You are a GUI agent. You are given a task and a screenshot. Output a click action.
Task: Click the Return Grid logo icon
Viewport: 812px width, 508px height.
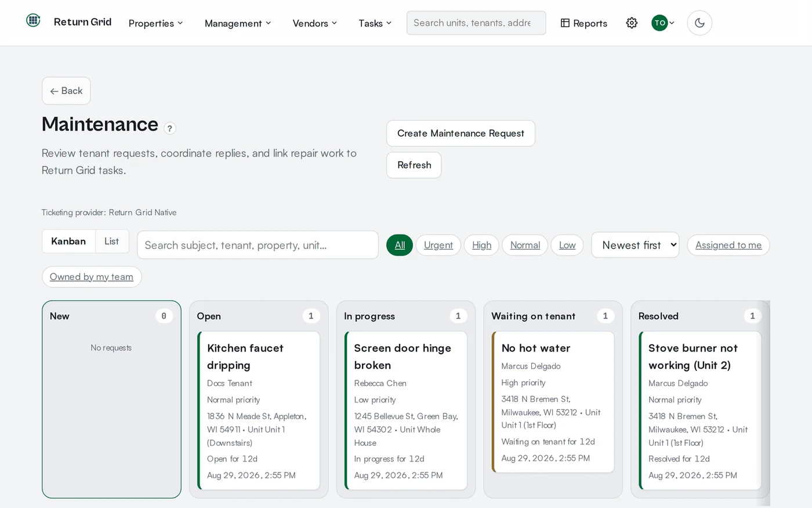tap(33, 20)
